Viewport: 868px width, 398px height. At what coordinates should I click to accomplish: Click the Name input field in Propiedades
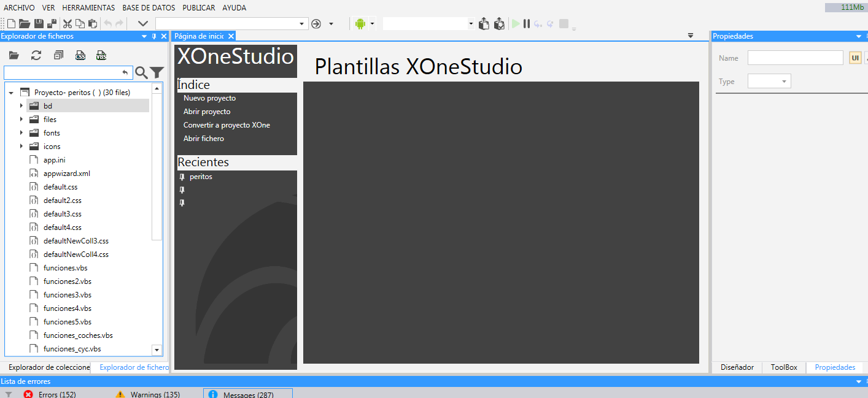click(795, 58)
